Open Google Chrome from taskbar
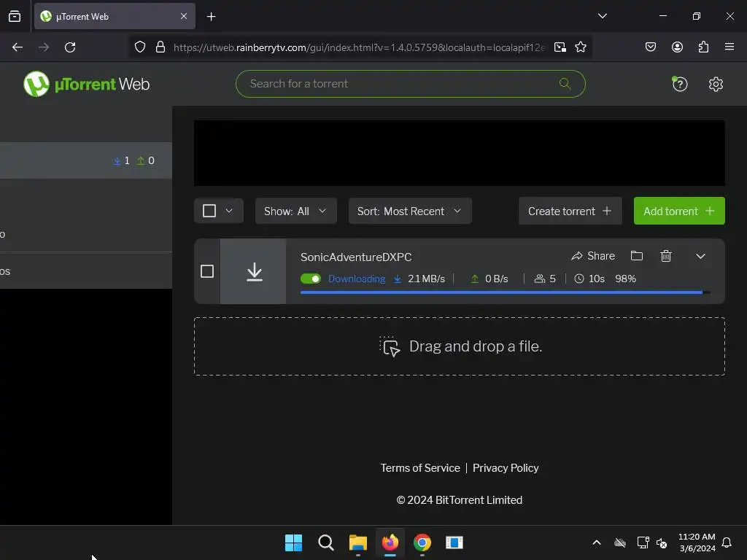The image size is (747, 560). [x=422, y=542]
